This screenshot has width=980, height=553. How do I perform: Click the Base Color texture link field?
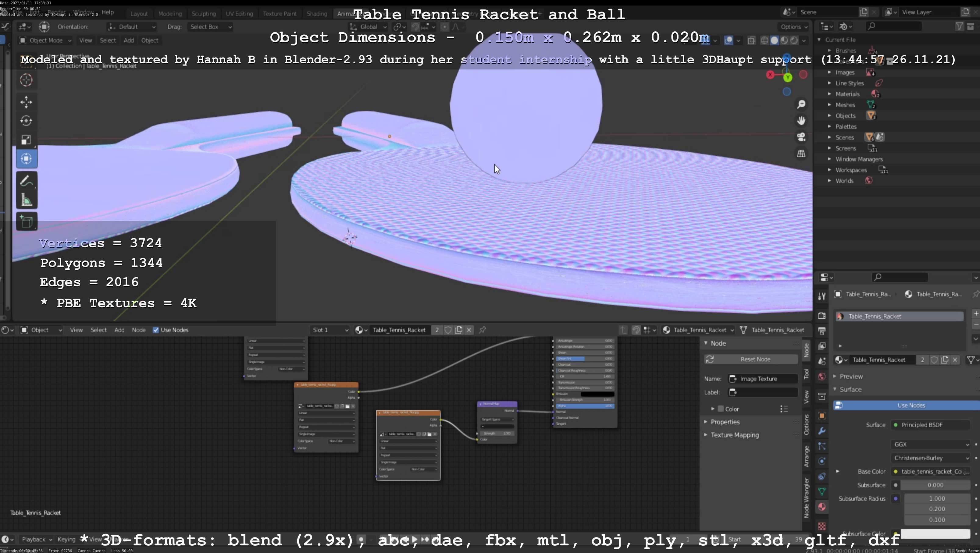pos(930,472)
